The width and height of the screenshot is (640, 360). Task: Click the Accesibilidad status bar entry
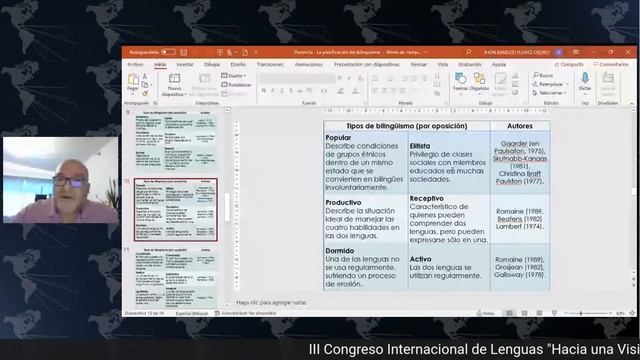pos(245,313)
